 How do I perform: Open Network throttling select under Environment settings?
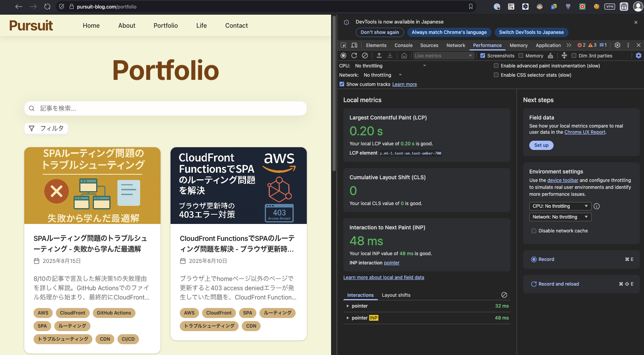[560, 217]
